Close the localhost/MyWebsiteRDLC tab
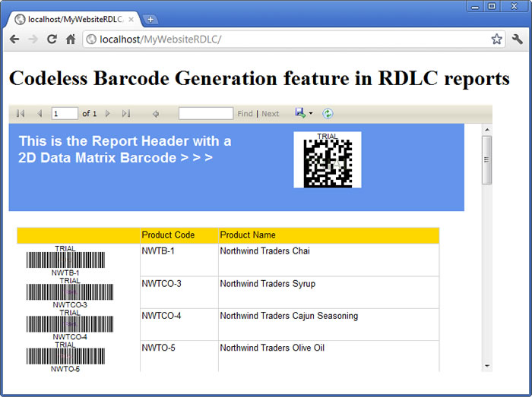The image size is (532, 397). pyautogui.click(x=131, y=20)
